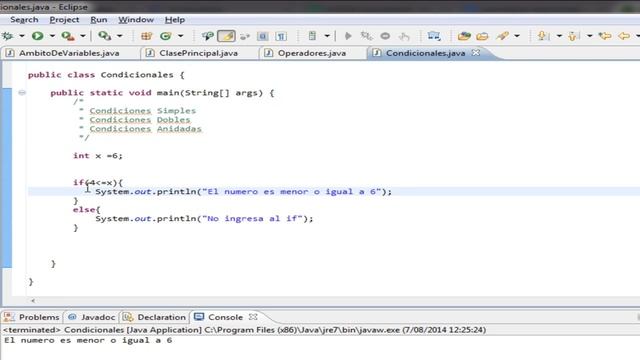
Task: Open the Search menu
Action: pos(24,20)
